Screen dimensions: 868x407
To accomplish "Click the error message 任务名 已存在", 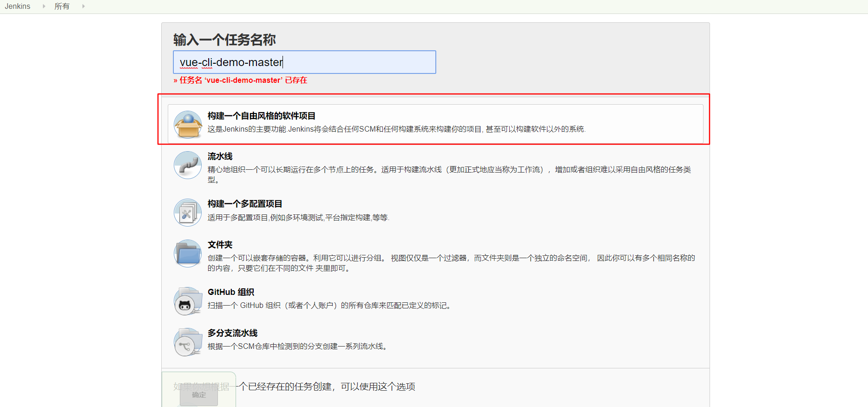I will tap(241, 80).
